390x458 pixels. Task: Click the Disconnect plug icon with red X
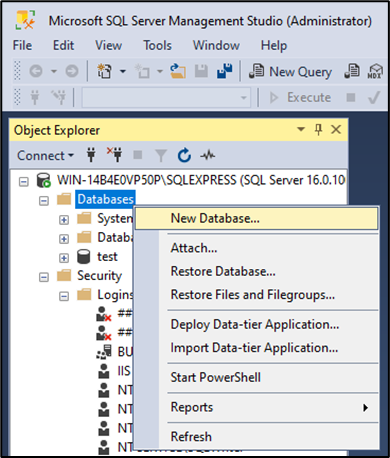(114, 155)
